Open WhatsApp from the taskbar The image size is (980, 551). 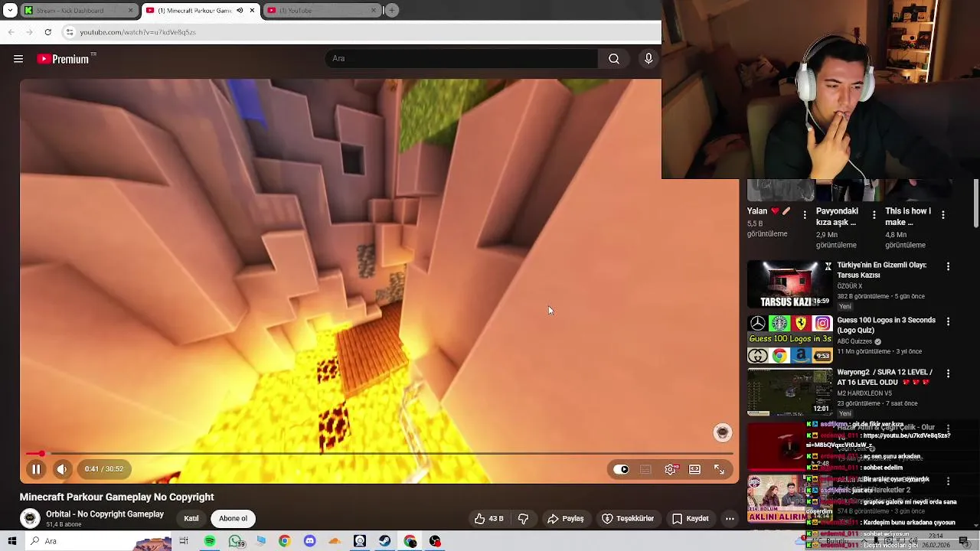click(x=235, y=541)
